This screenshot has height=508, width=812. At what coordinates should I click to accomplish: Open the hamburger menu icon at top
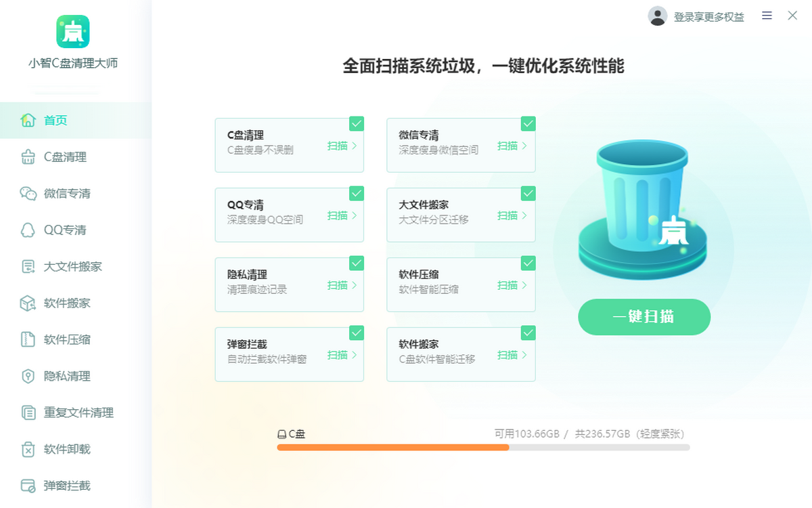(767, 16)
